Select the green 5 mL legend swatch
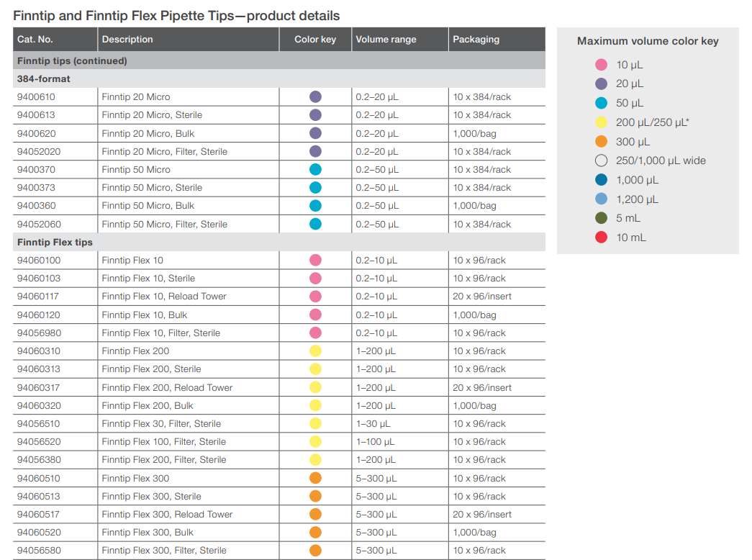Viewport: 752px width, 560px height. click(601, 218)
